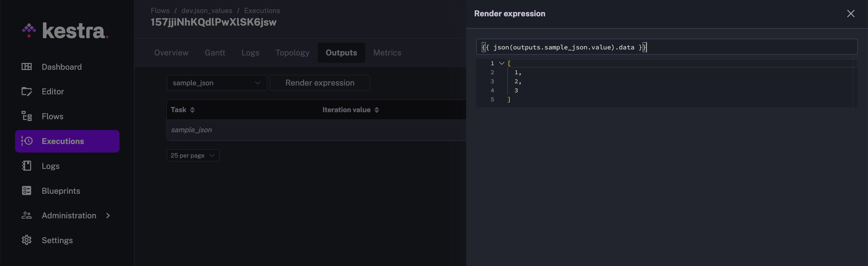868x266 pixels.
Task: Click the Render expression button
Action: pyautogui.click(x=319, y=83)
